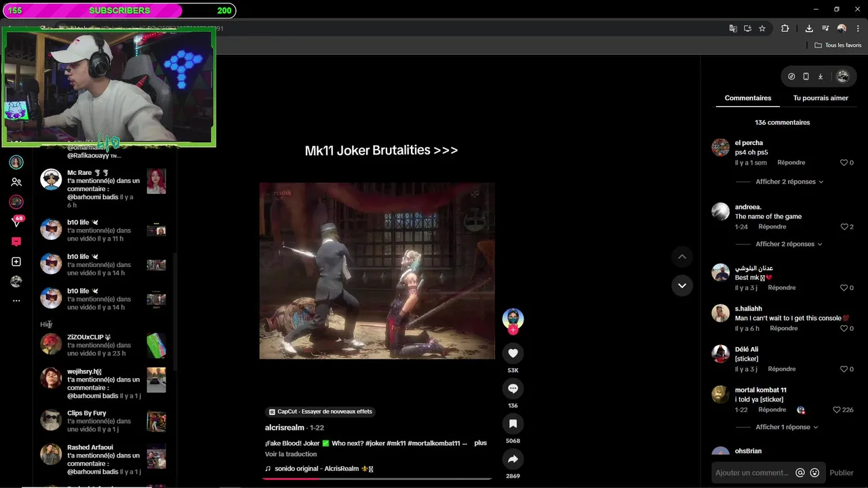Open the CapCut new effects link

point(320,411)
